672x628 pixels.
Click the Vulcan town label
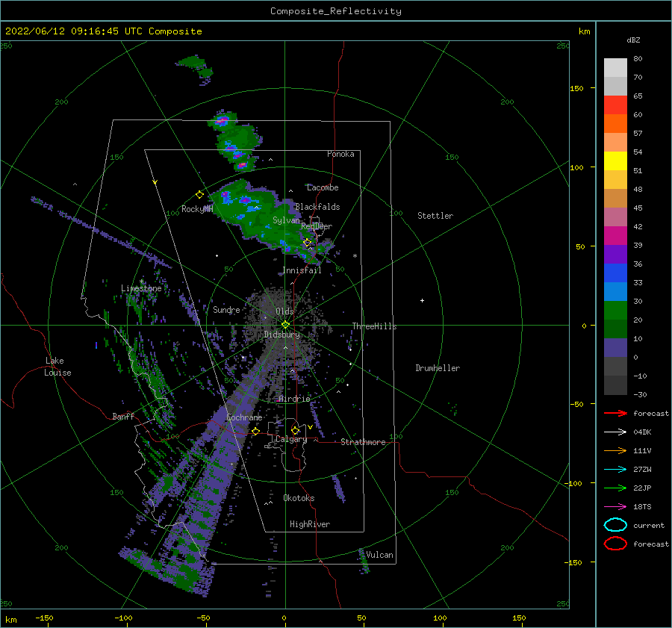pos(380,555)
